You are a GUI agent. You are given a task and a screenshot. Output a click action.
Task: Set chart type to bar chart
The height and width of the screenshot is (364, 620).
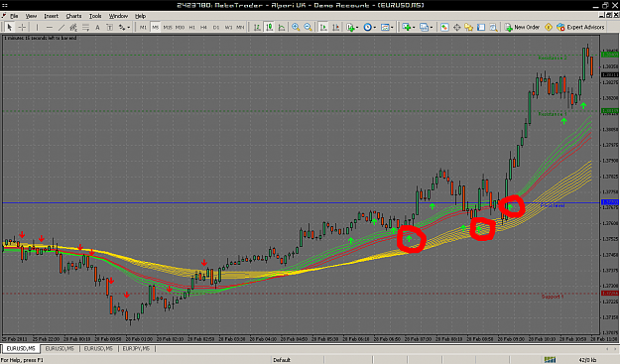coord(257,27)
